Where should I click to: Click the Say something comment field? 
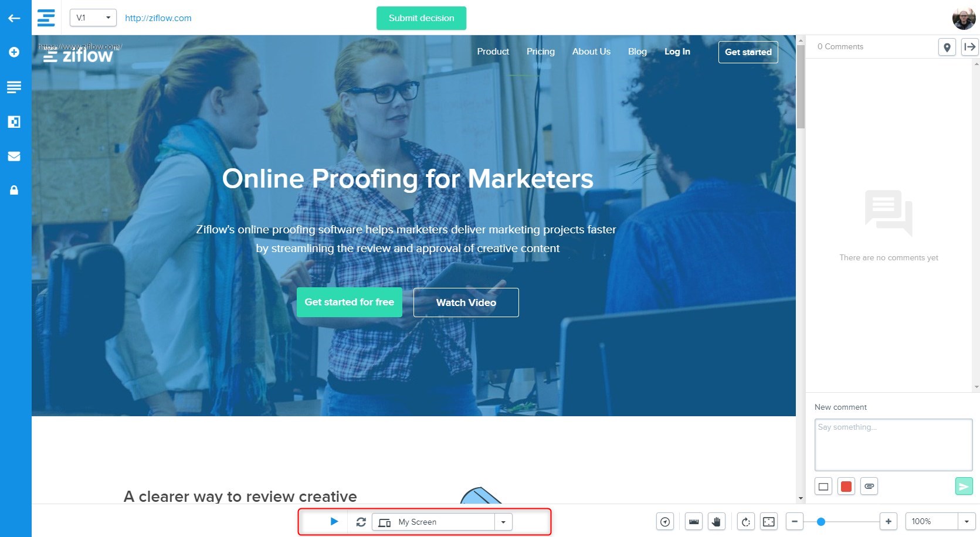click(x=893, y=444)
